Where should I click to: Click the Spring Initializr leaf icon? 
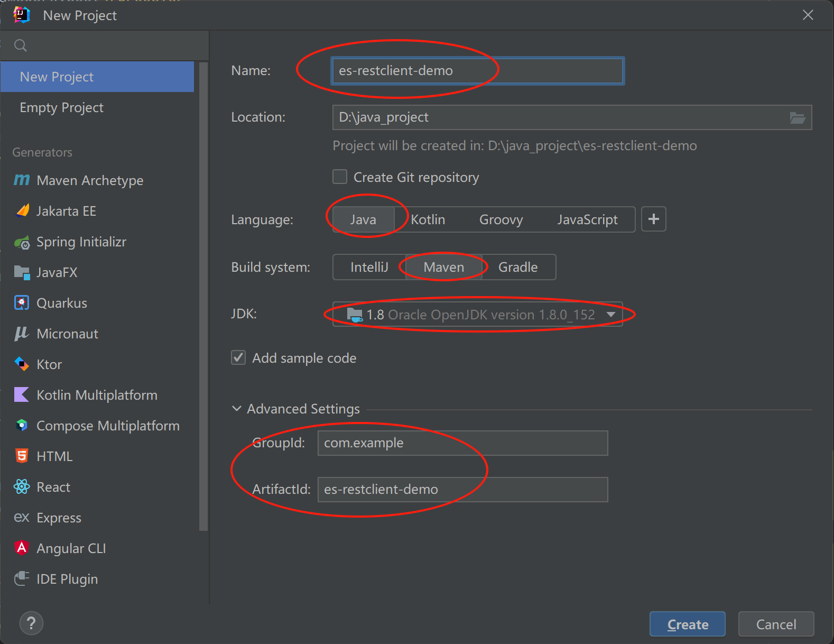click(22, 242)
